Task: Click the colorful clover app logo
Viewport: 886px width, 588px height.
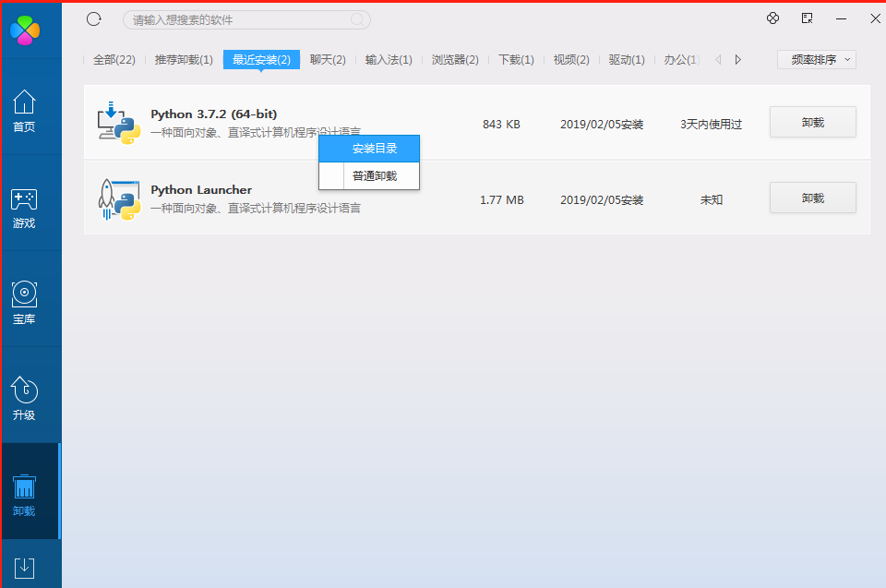Action: click(25, 30)
